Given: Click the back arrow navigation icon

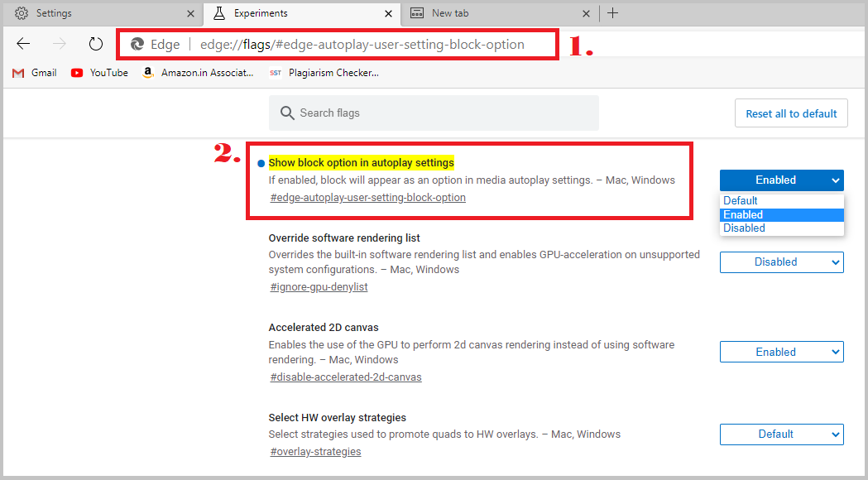Looking at the screenshot, I should click(x=22, y=44).
